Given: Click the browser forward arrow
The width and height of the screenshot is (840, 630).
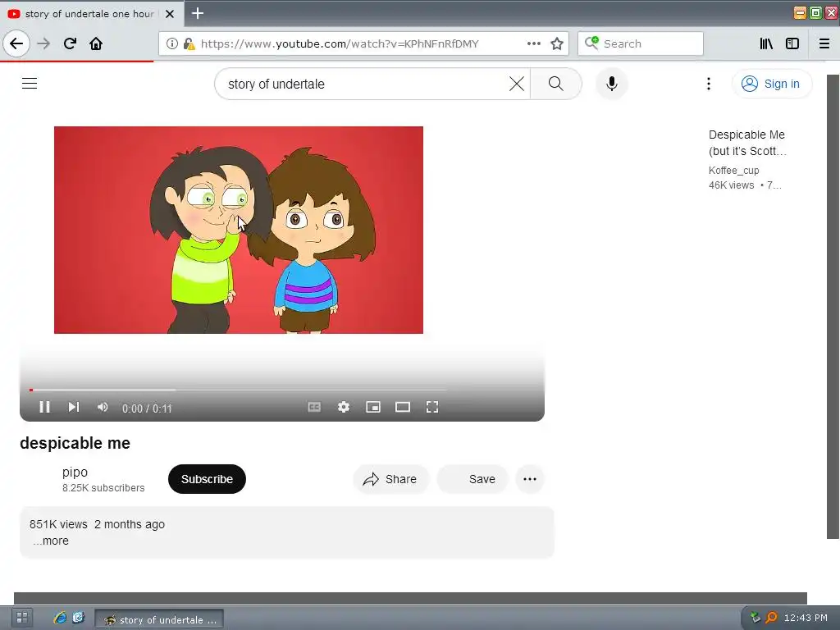Looking at the screenshot, I should tap(43, 43).
